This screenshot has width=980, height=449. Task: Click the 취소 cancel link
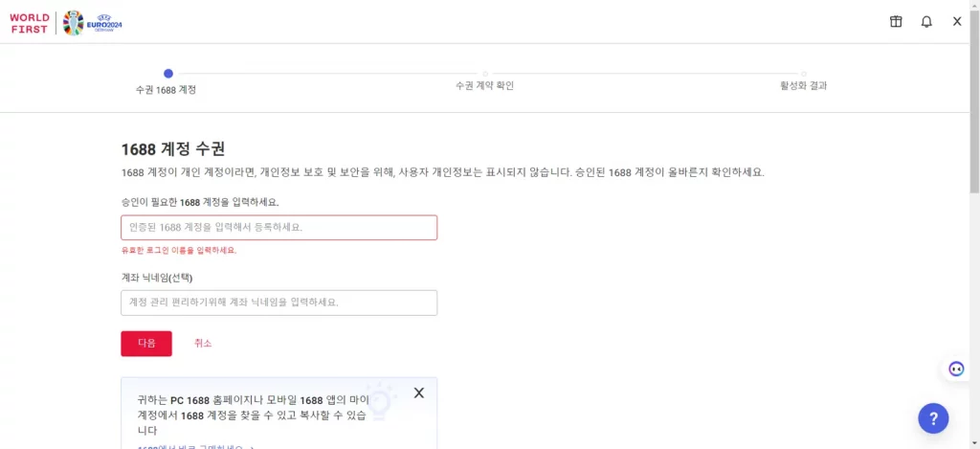coord(203,344)
